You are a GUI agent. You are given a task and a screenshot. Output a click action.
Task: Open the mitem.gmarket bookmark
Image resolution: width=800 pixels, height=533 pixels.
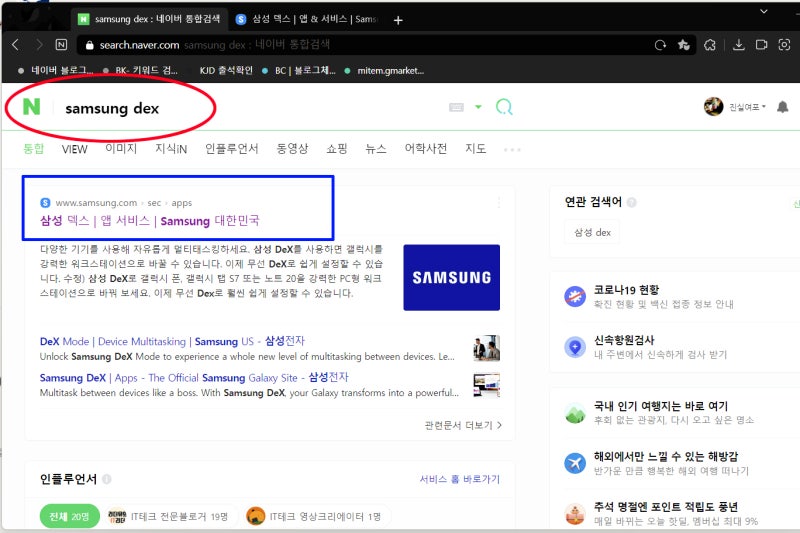(x=384, y=70)
